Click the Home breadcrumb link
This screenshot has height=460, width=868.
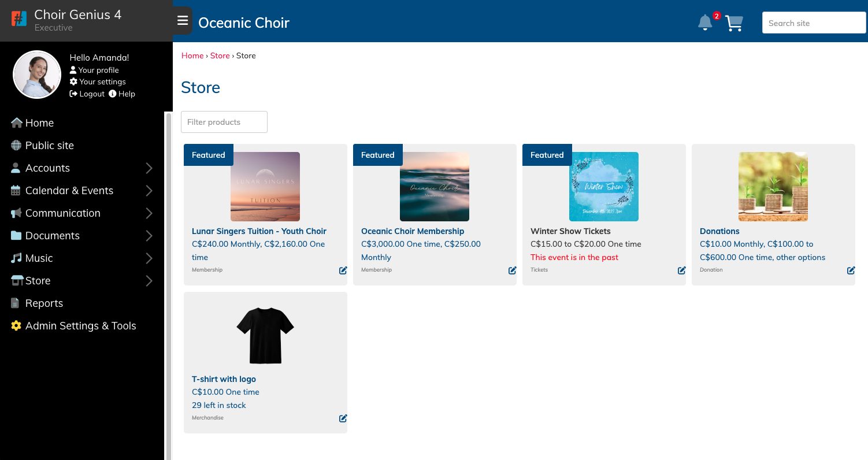192,55
